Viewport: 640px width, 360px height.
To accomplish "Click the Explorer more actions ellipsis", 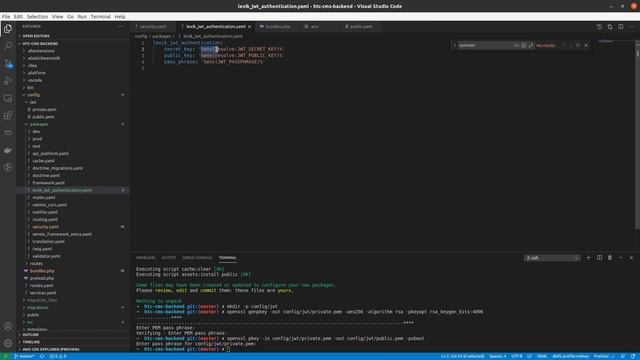I will point(121,26).
